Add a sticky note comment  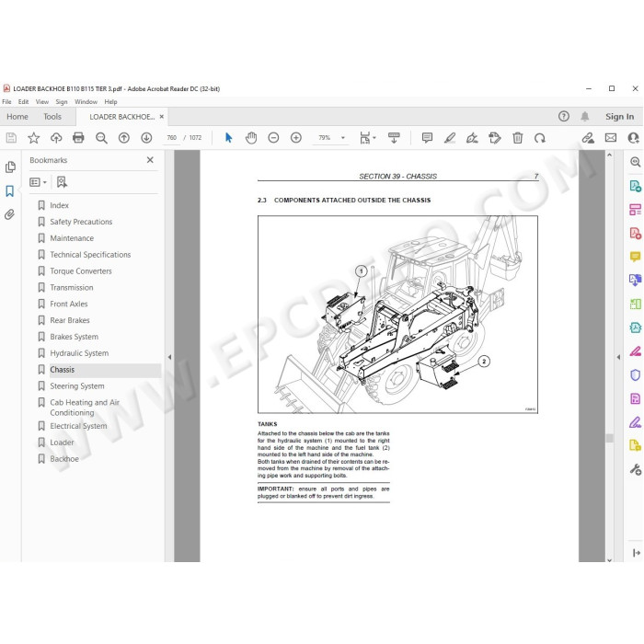coord(427,138)
